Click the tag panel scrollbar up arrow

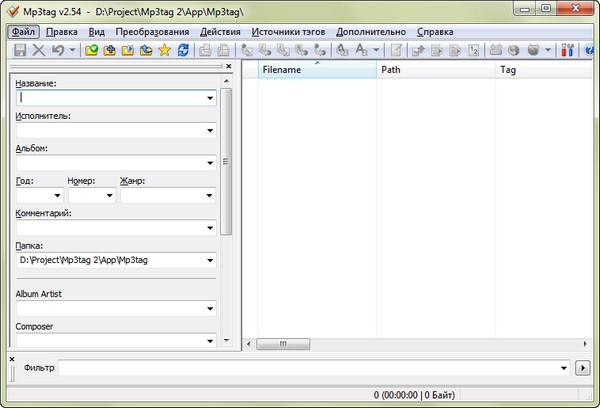point(226,81)
